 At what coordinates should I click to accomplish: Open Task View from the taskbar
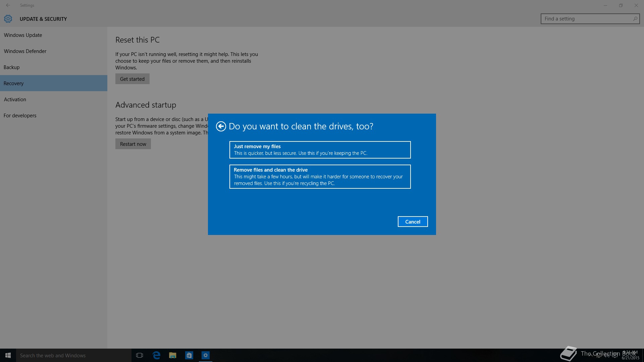[x=140, y=355]
